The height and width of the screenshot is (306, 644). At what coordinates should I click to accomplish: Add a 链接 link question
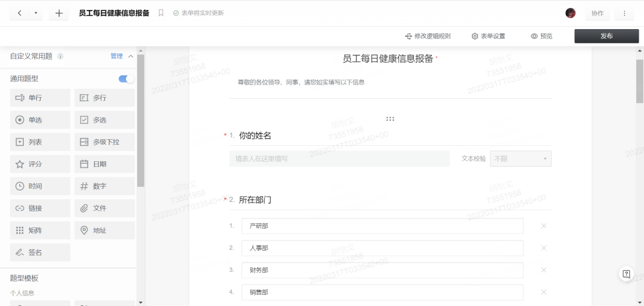point(41,208)
